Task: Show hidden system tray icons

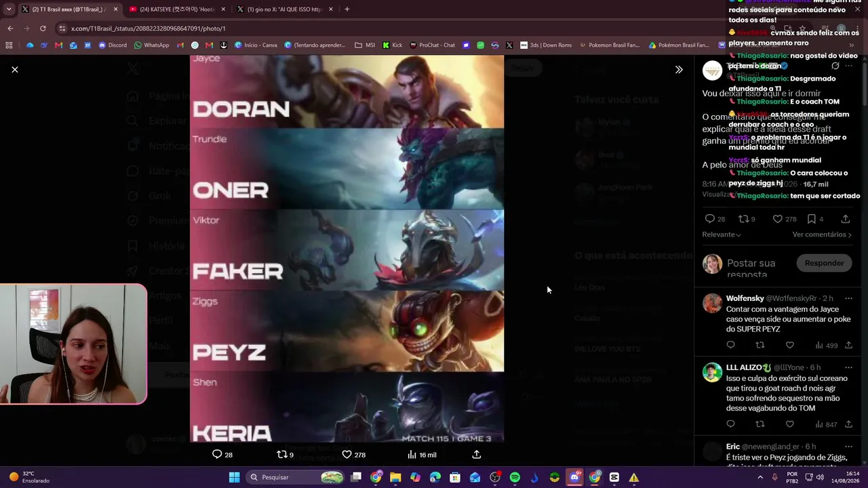Action: click(x=760, y=477)
